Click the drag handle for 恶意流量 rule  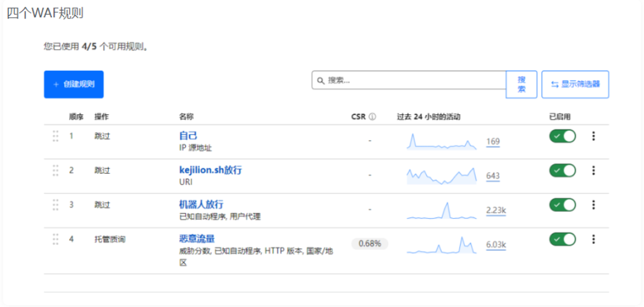pyautogui.click(x=56, y=239)
